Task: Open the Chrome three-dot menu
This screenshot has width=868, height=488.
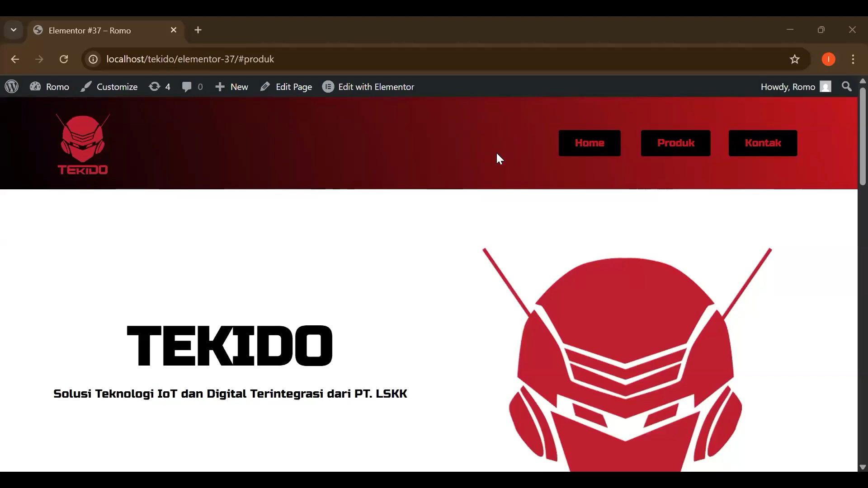Action: (x=854, y=59)
